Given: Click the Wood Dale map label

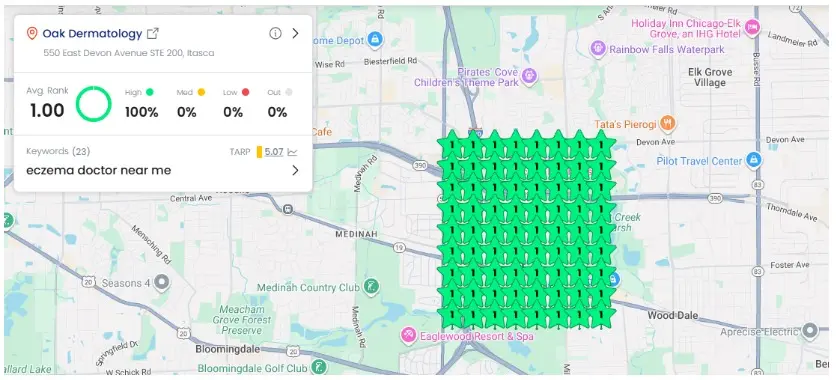Looking at the screenshot, I should click(x=673, y=316).
